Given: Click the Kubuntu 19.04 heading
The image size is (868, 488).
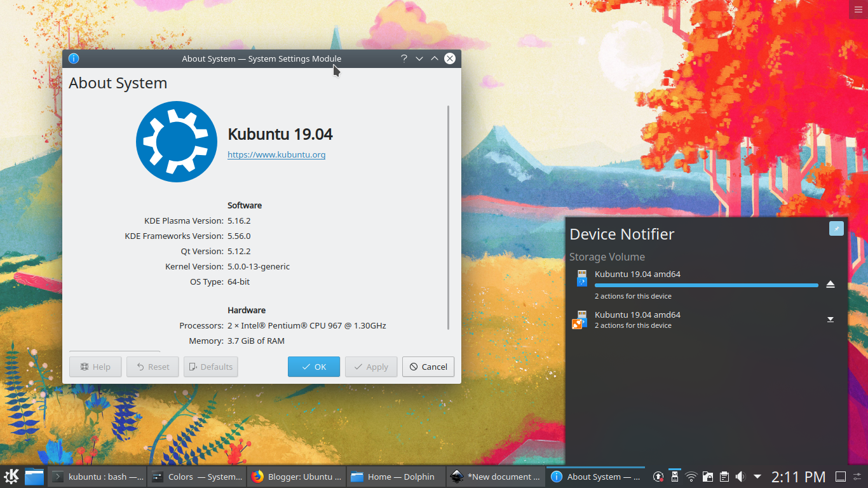Looking at the screenshot, I should [x=280, y=134].
